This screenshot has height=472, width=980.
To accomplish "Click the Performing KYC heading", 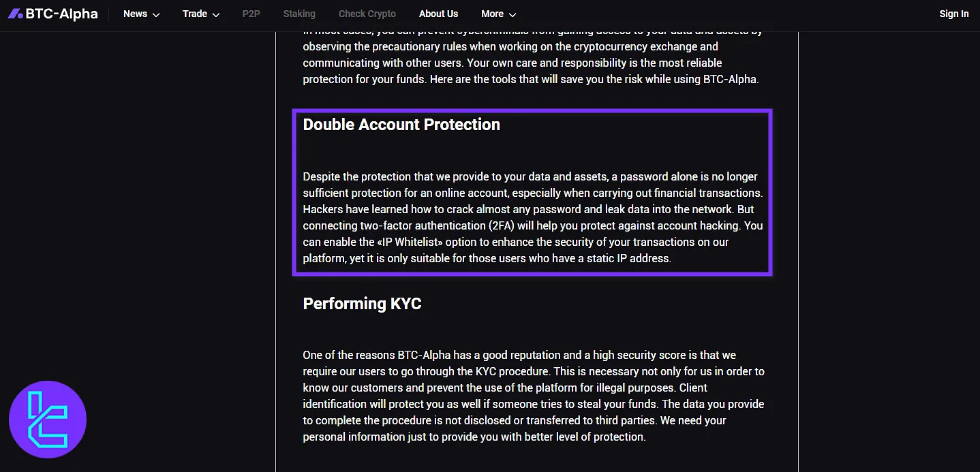I will pyautogui.click(x=362, y=304).
